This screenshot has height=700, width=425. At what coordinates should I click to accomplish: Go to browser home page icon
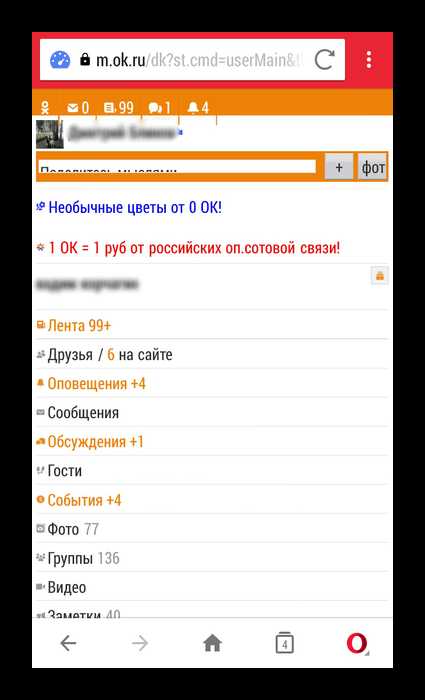point(212,643)
